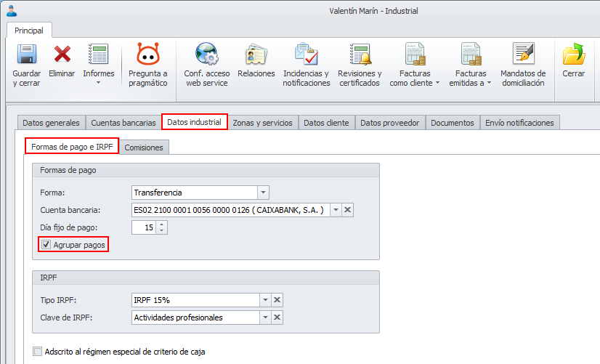This screenshot has height=364, width=600.
Task: Switch to the Zonas y servicios tab
Action: click(262, 123)
